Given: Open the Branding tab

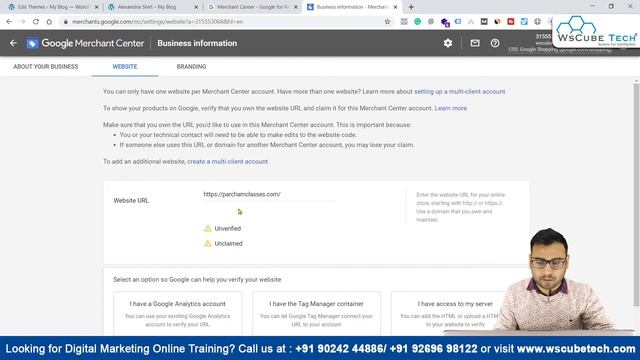Looking at the screenshot, I should click(x=191, y=67).
